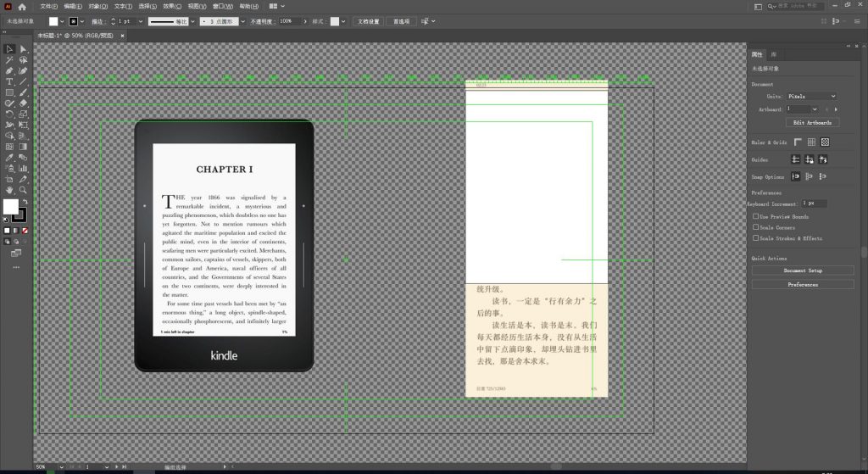Image resolution: width=868 pixels, height=474 pixels.
Task: Click the Home icon
Action: (22, 7)
